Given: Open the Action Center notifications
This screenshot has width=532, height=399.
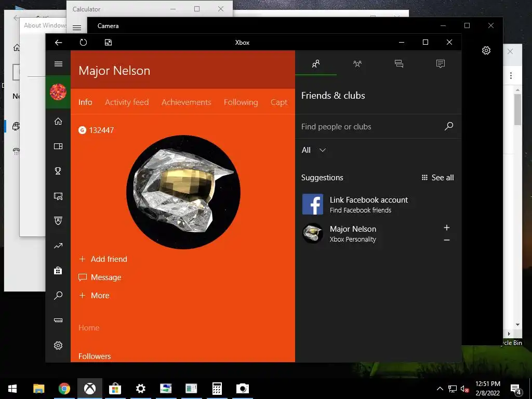Looking at the screenshot, I should [516, 389].
